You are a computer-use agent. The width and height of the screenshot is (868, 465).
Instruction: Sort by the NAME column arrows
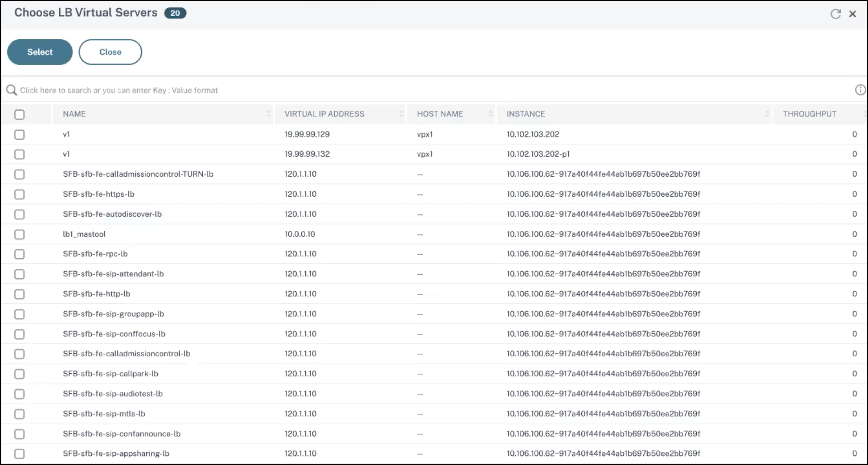click(268, 114)
